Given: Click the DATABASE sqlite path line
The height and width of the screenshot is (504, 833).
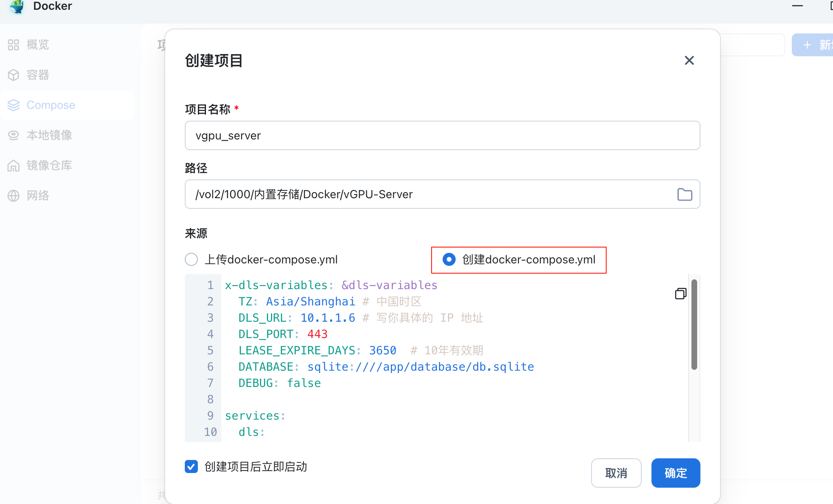Looking at the screenshot, I should pos(386,367).
